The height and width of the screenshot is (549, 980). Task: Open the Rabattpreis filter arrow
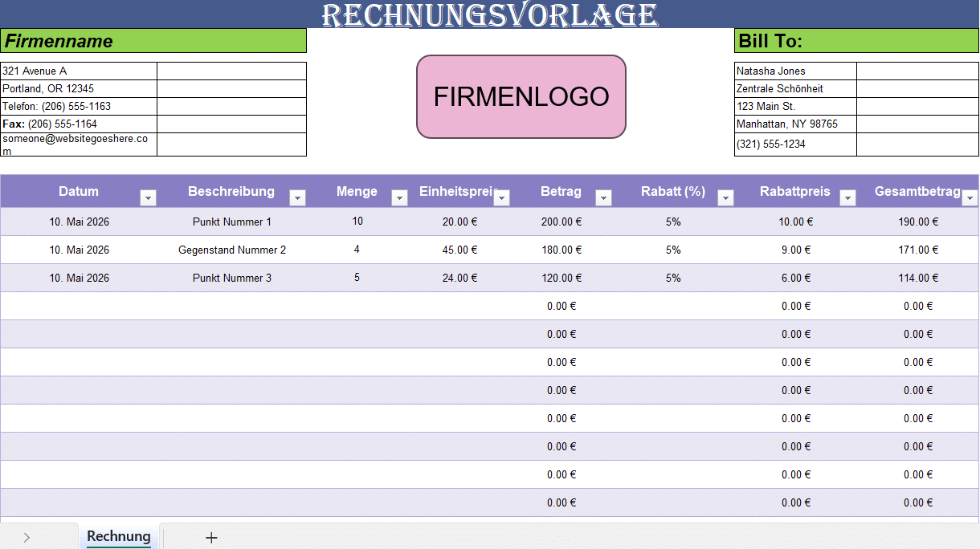coord(847,196)
